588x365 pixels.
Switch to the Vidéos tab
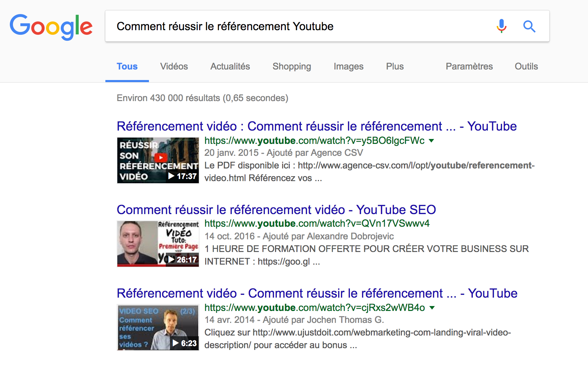point(174,66)
